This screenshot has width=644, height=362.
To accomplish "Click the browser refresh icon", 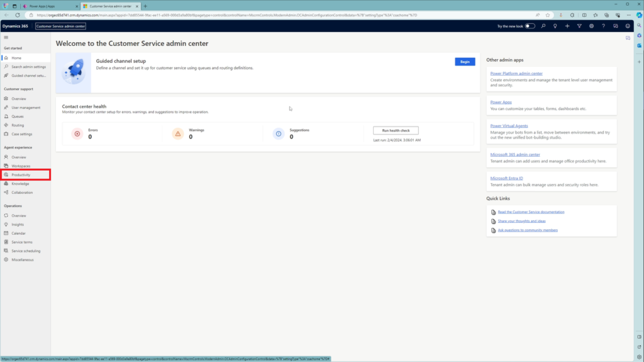I will click(17, 14).
